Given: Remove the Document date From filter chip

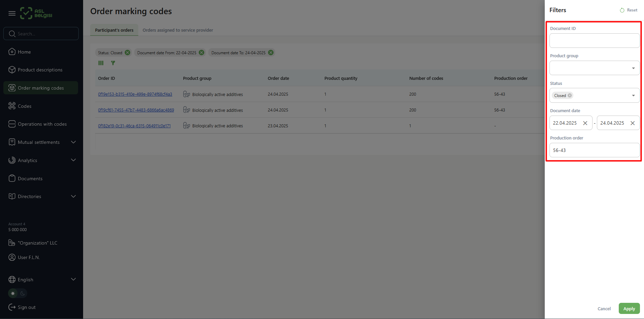Looking at the screenshot, I should click(202, 53).
